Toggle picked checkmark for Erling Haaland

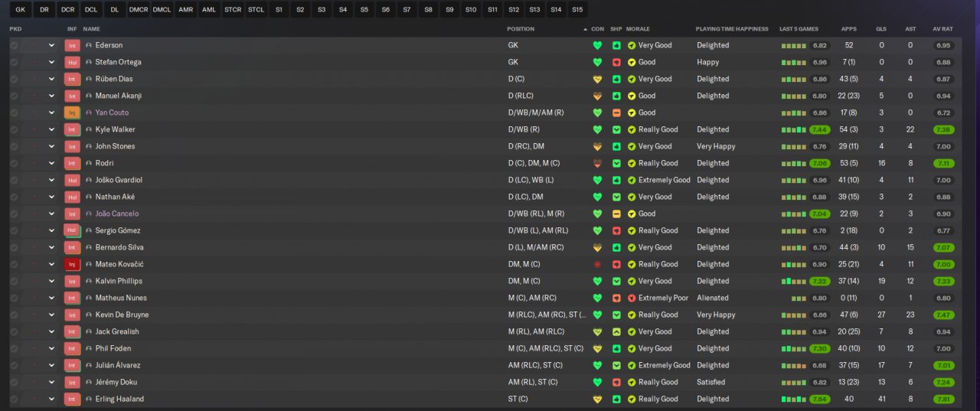pos(14,399)
